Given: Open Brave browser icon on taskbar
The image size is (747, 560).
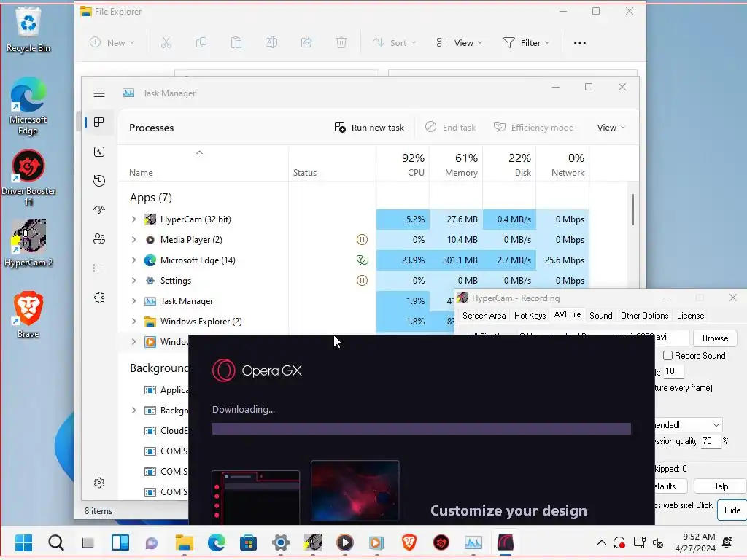Looking at the screenshot, I should point(409,542).
